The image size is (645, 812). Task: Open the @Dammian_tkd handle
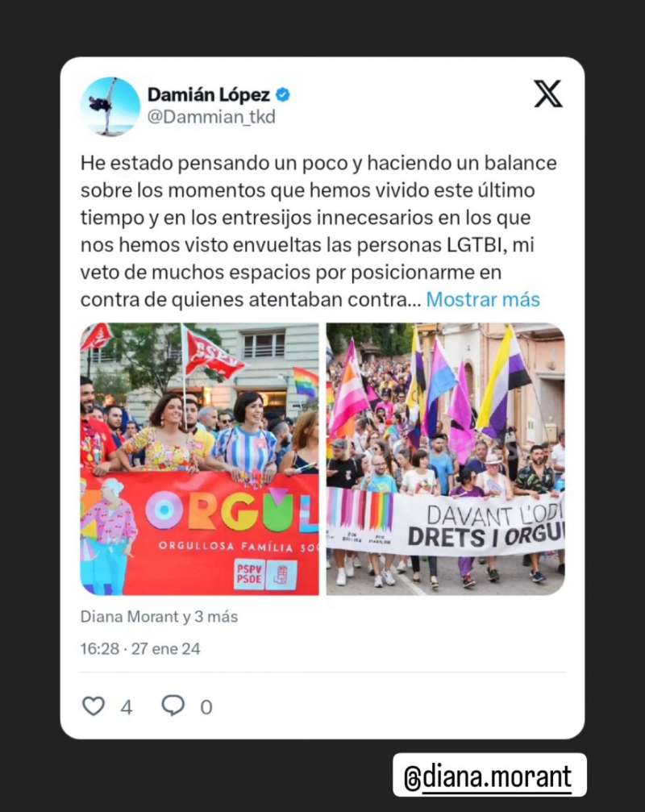click(x=211, y=117)
